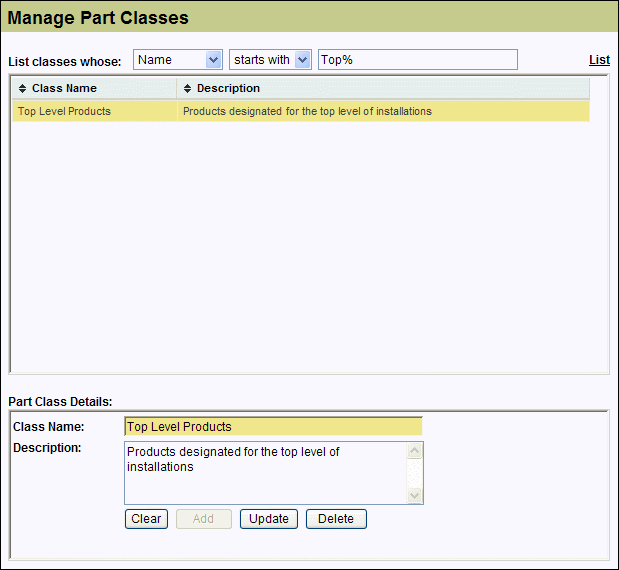This screenshot has height=570, width=619.
Task: Select the Top Level Products row
Action: (x=301, y=111)
